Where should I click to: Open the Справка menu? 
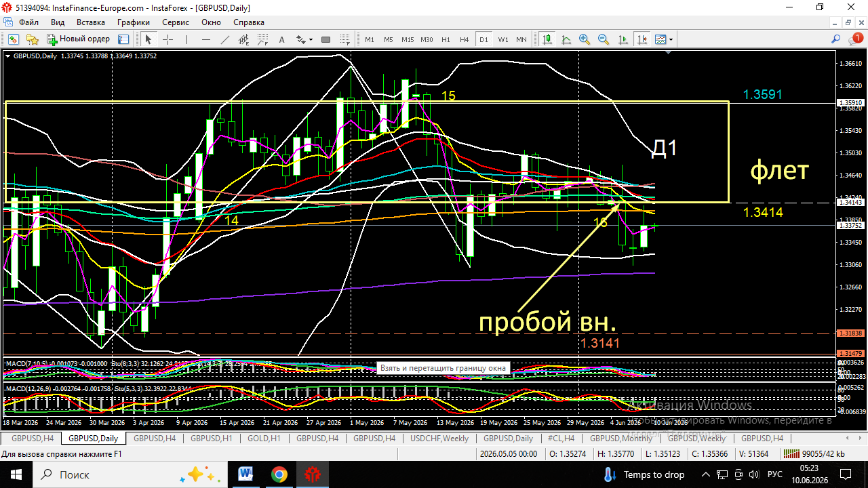(249, 22)
